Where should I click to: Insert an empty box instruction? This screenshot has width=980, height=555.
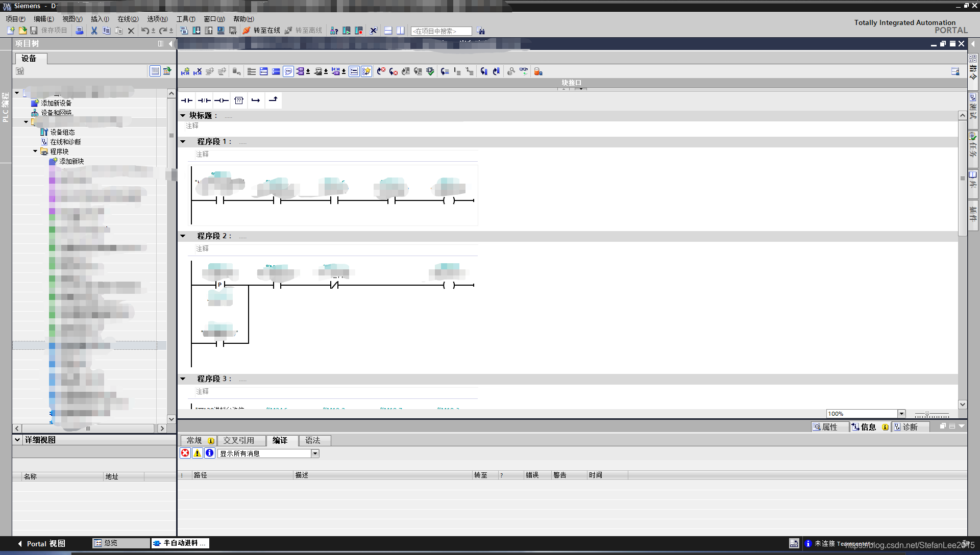pos(239,100)
